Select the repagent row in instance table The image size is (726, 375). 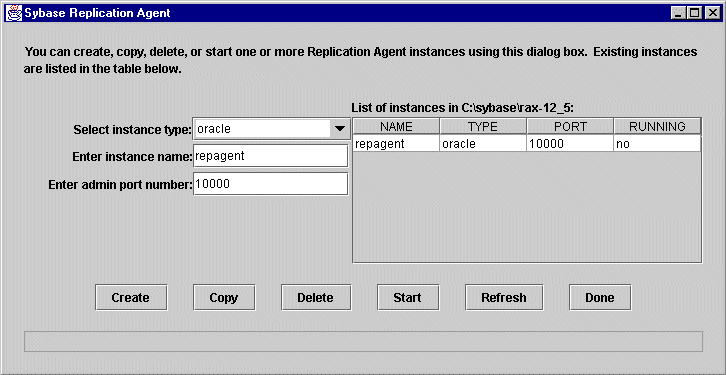click(x=527, y=144)
